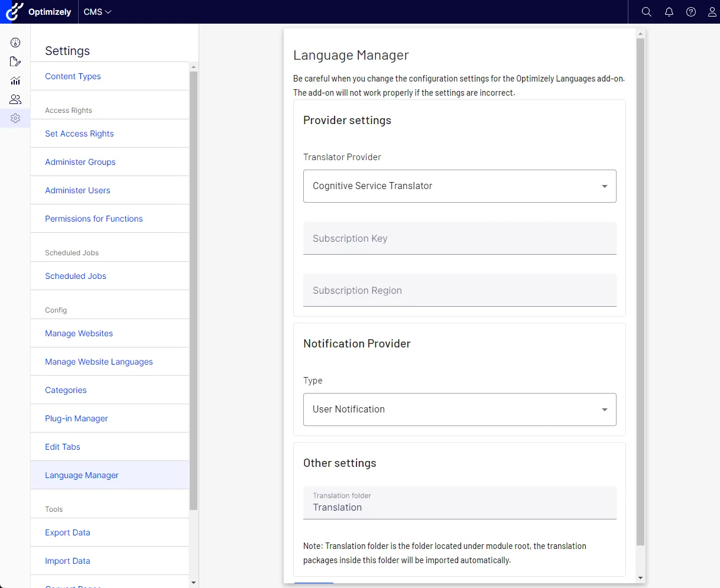Open Administer Users
Screen dimensions: 720x588
tap(77, 190)
